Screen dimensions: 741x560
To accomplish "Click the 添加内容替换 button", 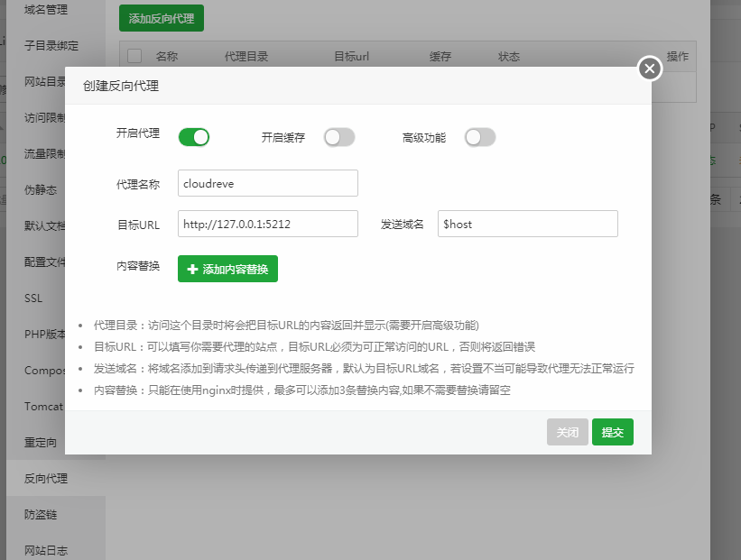I will point(227,269).
